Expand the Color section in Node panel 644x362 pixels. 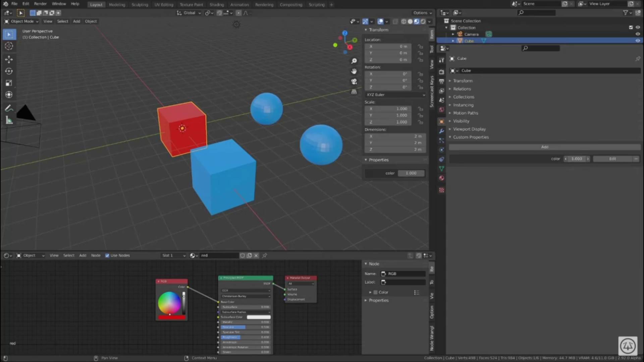pos(370,292)
